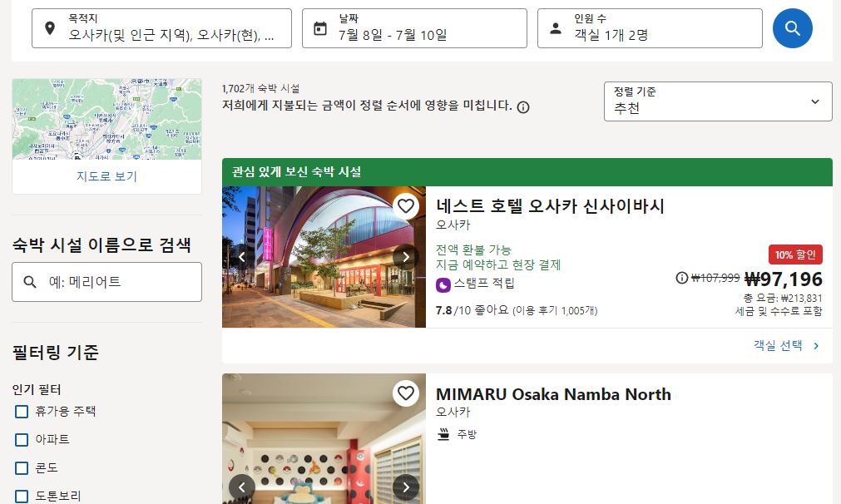Click the property name search field
Image resolution: width=841 pixels, height=504 pixels.
[106, 282]
